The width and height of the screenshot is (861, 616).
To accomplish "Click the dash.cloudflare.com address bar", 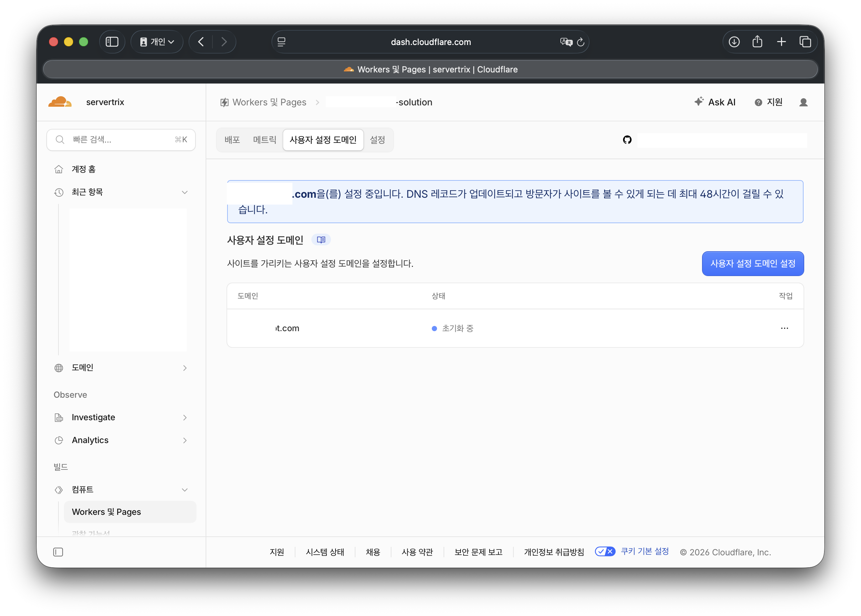I will (x=430, y=42).
